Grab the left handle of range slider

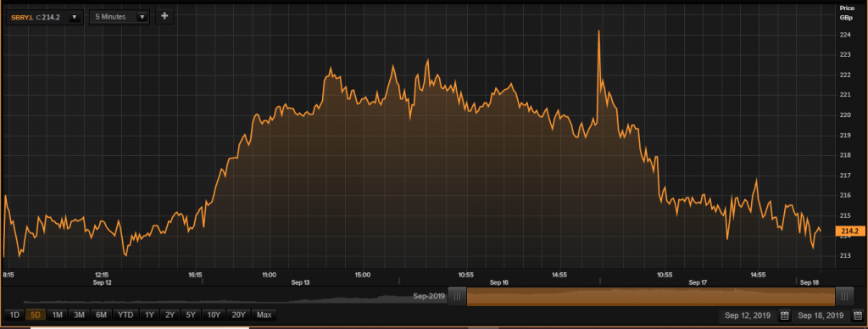point(457,296)
